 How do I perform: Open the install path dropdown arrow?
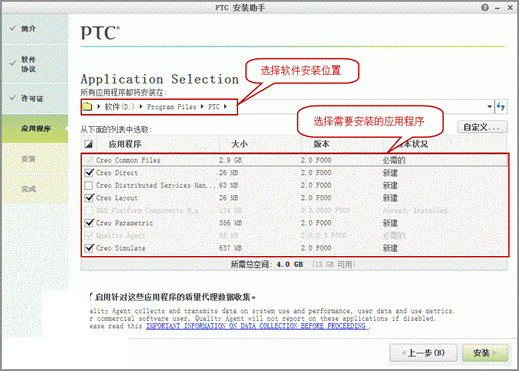click(x=489, y=107)
